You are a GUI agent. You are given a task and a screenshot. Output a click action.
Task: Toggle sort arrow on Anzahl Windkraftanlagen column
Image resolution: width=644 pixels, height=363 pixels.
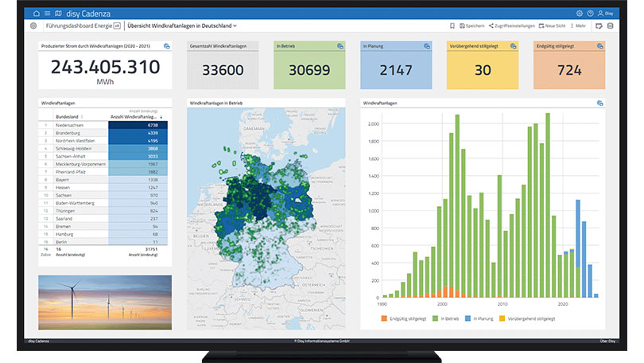[161, 117]
